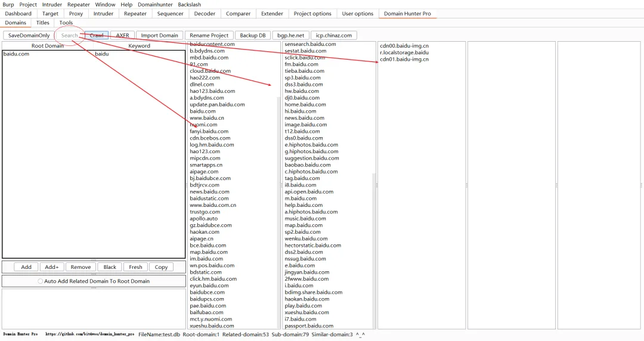Select fanyi.baidu.com entry
This screenshot has width=644, height=341.
point(209,131)
